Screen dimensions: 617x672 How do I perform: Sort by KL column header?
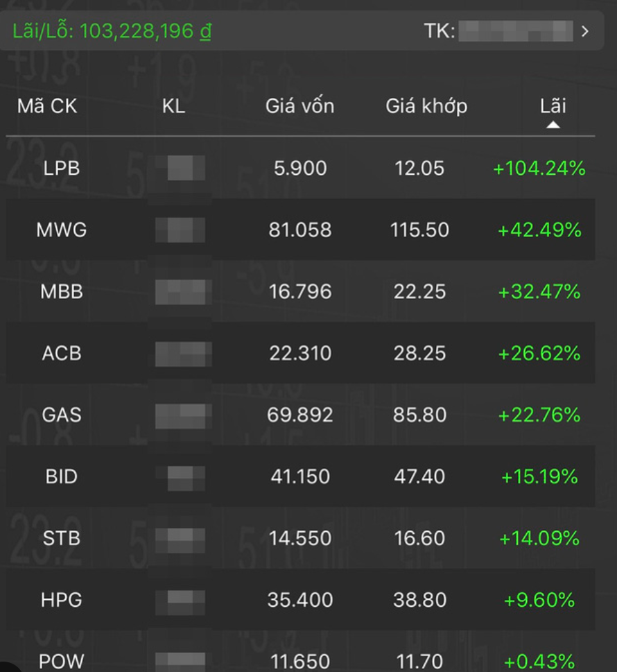173,106
